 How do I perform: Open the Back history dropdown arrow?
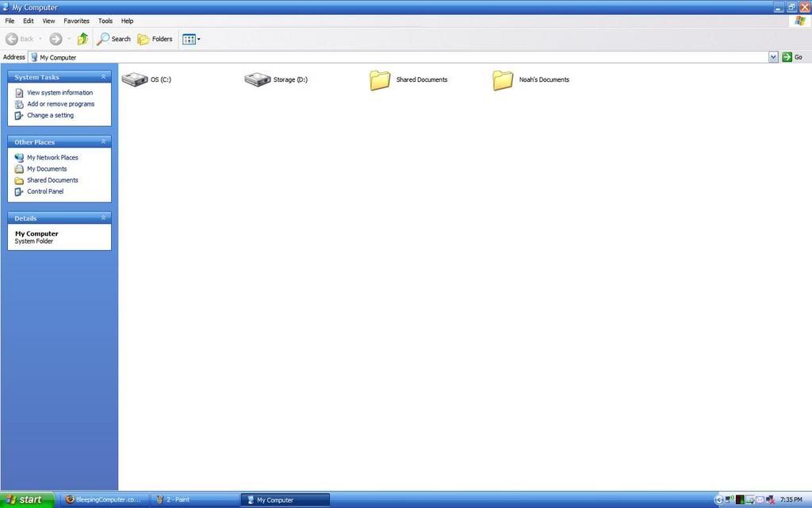click(x=40, y=39)
